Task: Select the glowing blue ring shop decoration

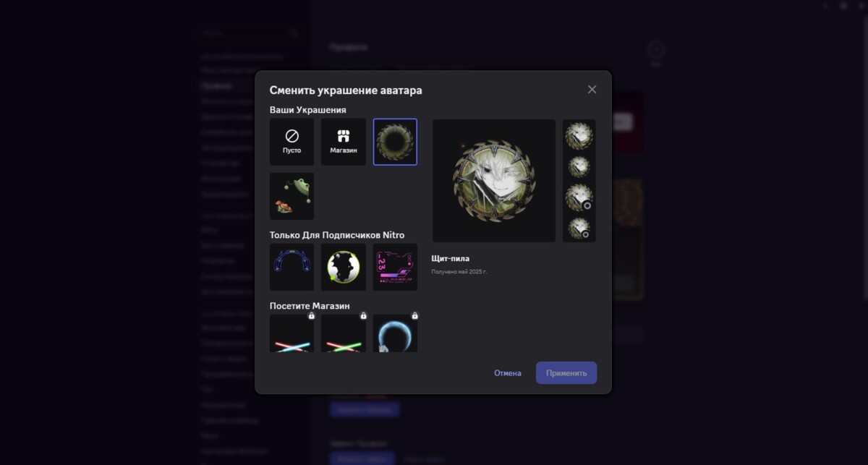Action: click(395, 333)
